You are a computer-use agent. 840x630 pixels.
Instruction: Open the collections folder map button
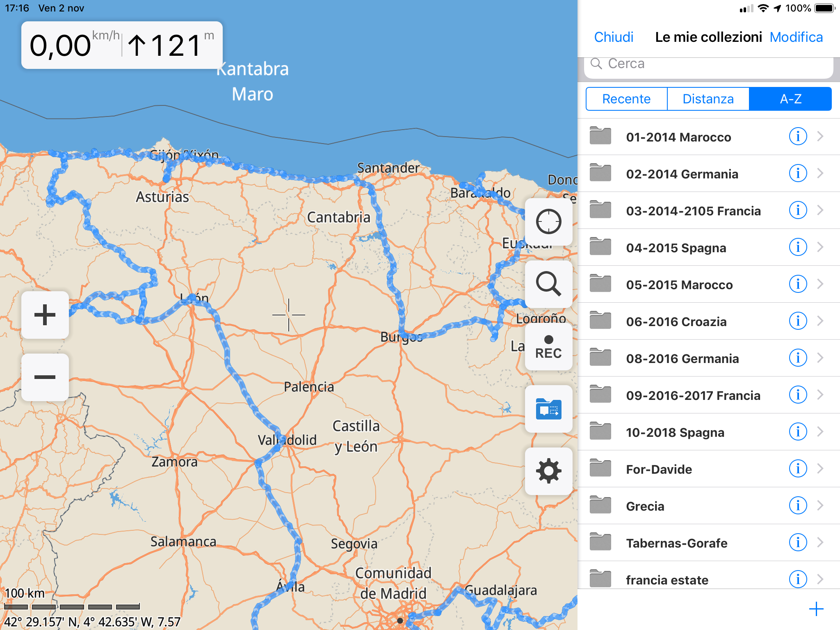click(548, 409)
